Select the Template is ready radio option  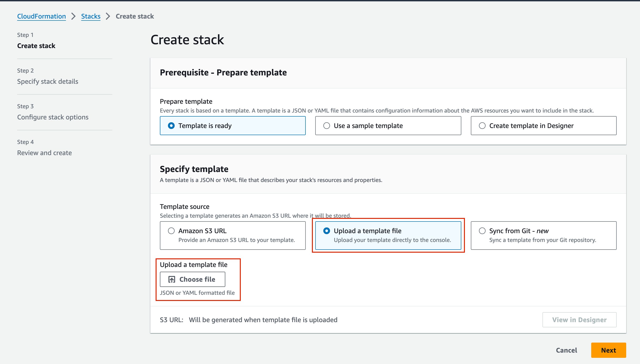click(x=232, y=126)
